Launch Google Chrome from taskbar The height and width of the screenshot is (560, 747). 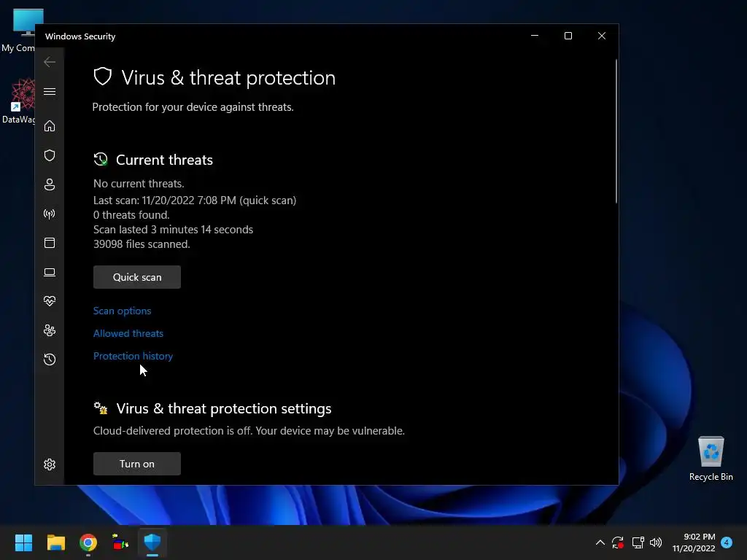[x=88, y=542]
